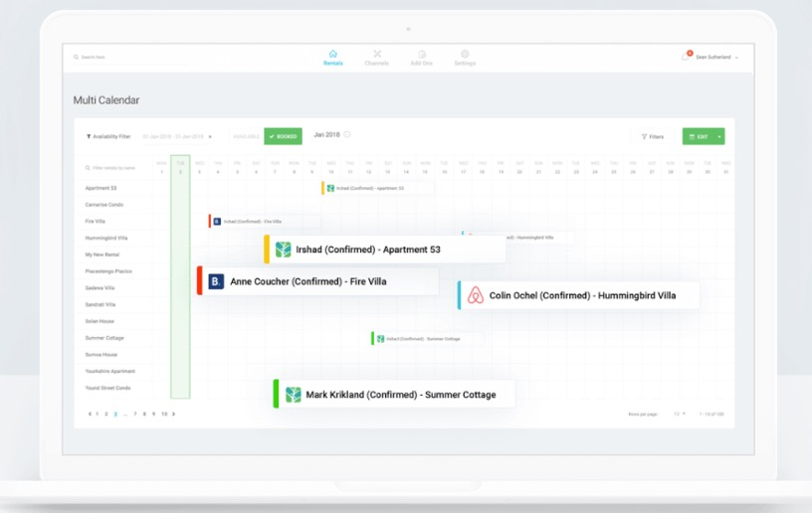Switch to the Channels tab

376,58
